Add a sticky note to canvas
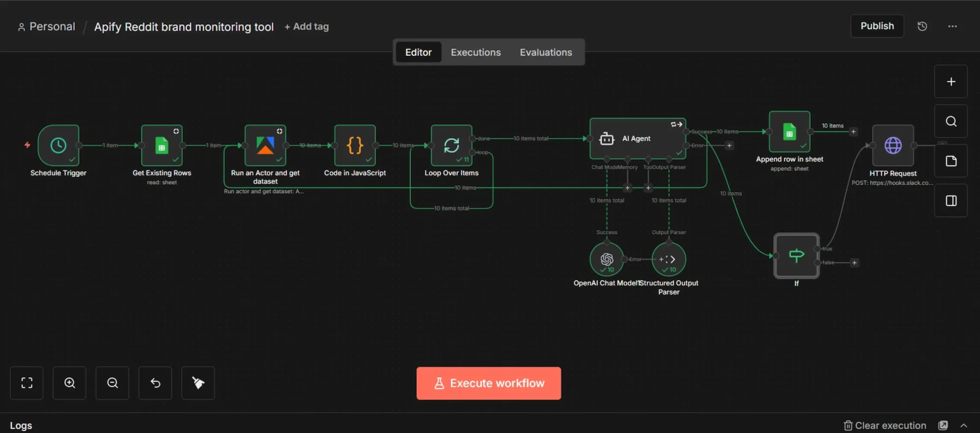980x433 pixels. (951, 161)
